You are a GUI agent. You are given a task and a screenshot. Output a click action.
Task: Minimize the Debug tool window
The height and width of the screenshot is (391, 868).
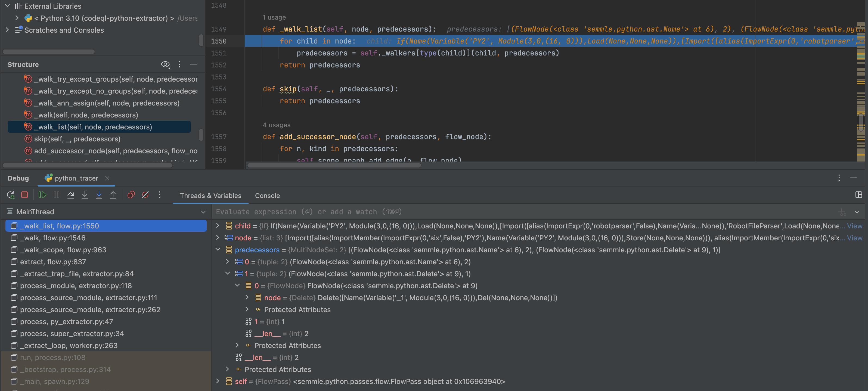click(853, 178)
